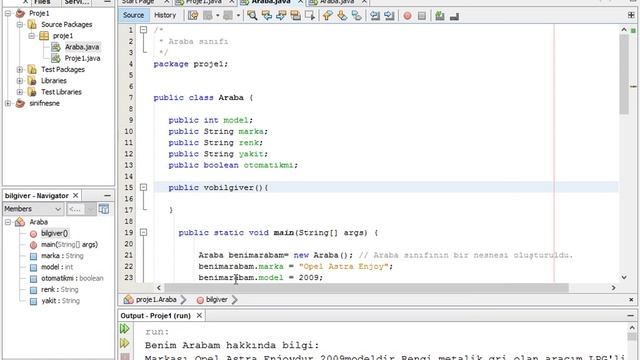The width and height of the screenshot is (640, 360).
Task: Click the Araba class icon in Navigator
Action: [20, 222]
